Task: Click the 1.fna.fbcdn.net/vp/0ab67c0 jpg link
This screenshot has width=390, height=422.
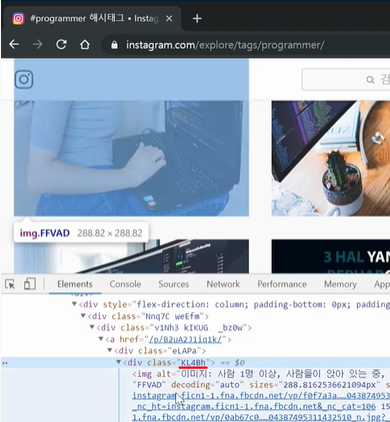Action: click(261, 417)
